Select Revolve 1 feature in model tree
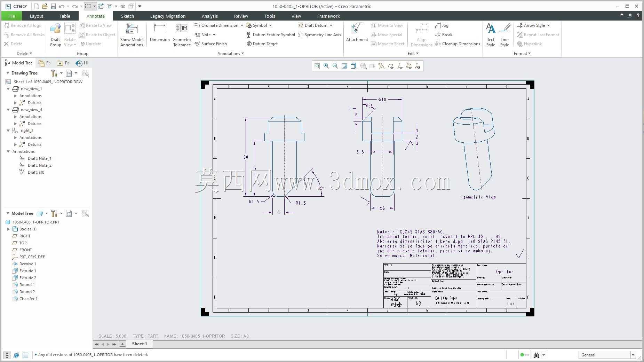The width and height of the screenshot is (644, 362). [x=27, y=264]
